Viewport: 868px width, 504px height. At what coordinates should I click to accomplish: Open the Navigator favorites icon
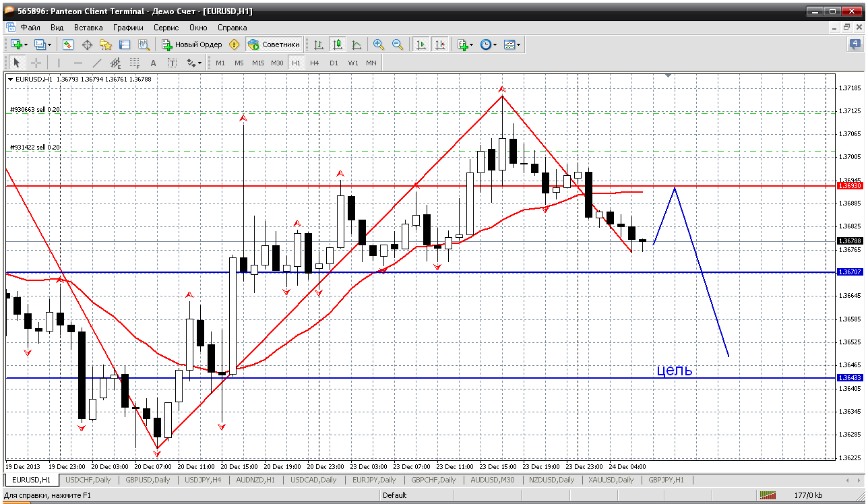(x=106, y=44)
